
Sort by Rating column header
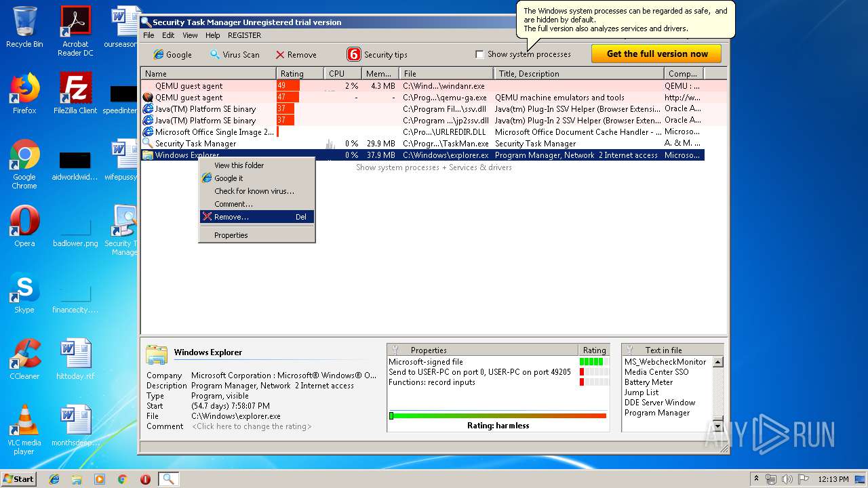point(300,73)
